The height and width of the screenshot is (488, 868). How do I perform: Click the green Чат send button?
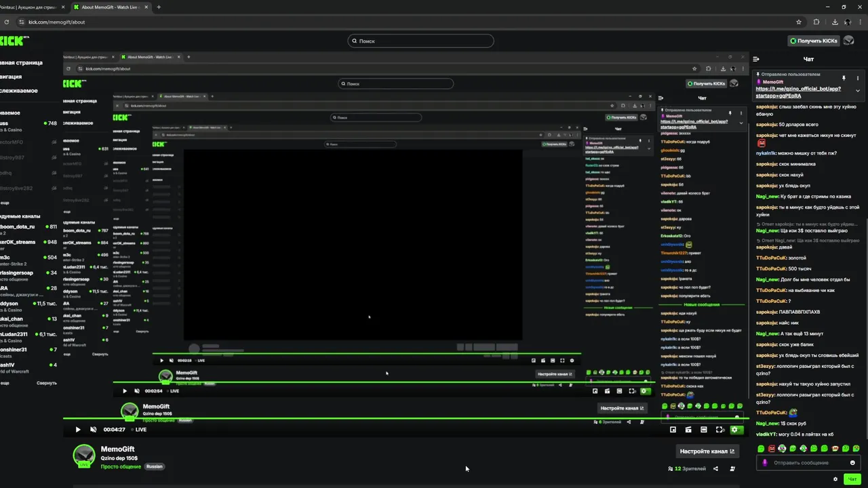click(853, 479)
